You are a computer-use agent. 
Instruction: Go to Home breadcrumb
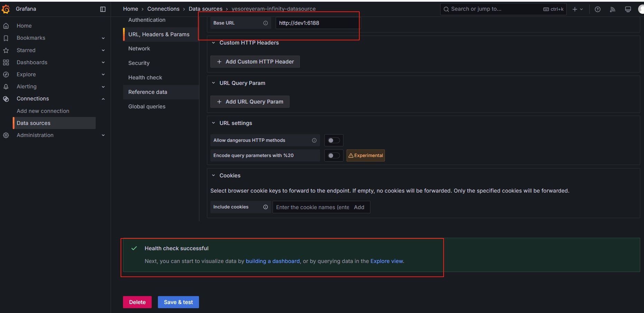pos(131,9)
